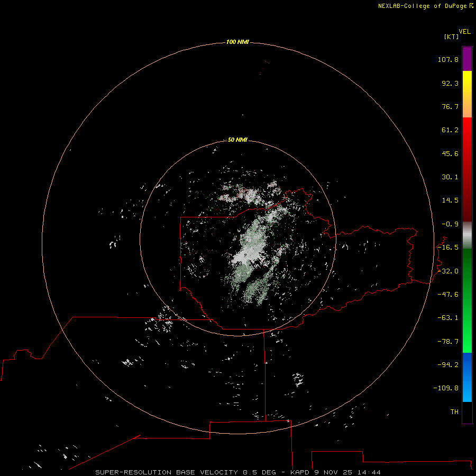
Task: Click the 92.3 velocity scale value
Action: tap(450, 83)
